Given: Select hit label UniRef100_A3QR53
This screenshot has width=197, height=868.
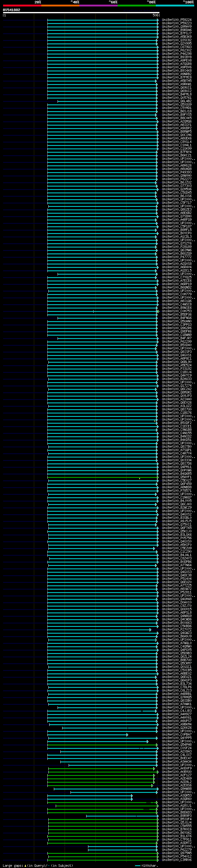Looking at the screenshot, I should click(177, 796).
